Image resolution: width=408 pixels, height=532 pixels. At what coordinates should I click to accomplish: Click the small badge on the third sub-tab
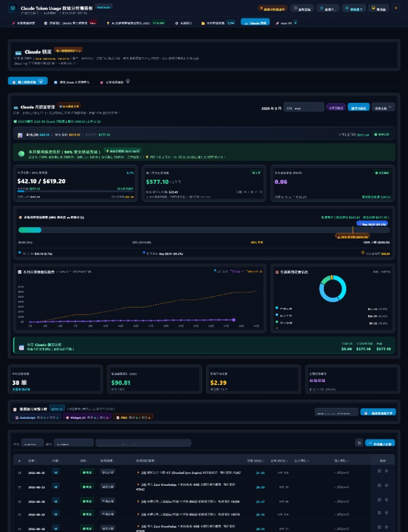[x=128, y=81]
